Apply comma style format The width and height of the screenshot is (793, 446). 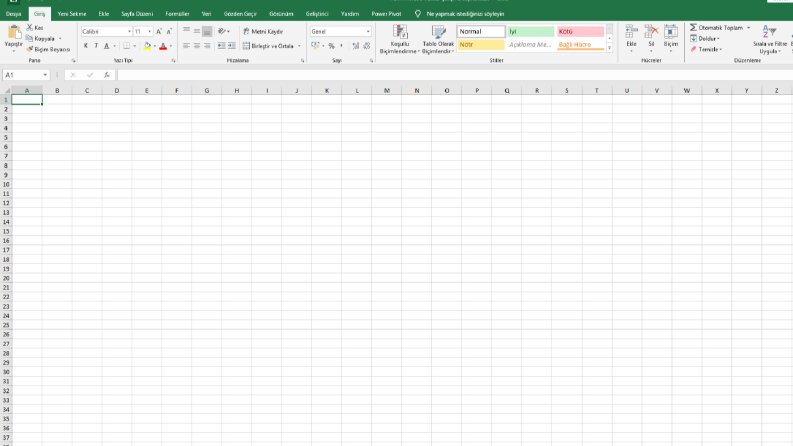point(342,46)
